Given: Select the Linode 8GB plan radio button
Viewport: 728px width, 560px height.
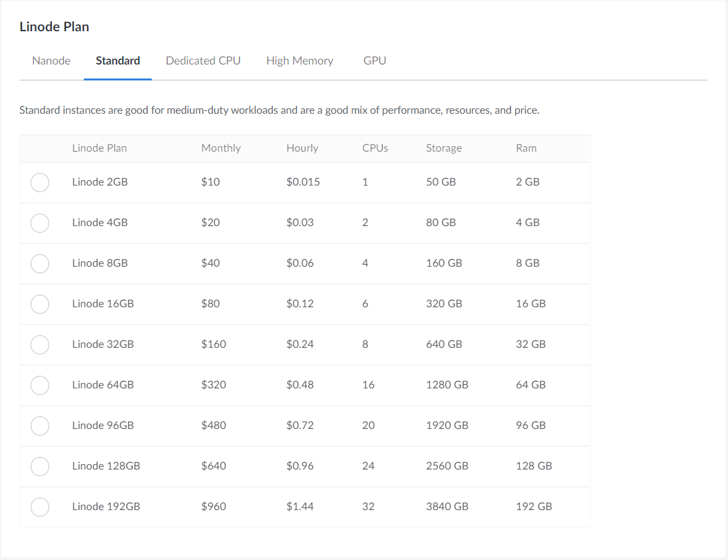Looking at the screenshot, I should click(x=40, y=263).
